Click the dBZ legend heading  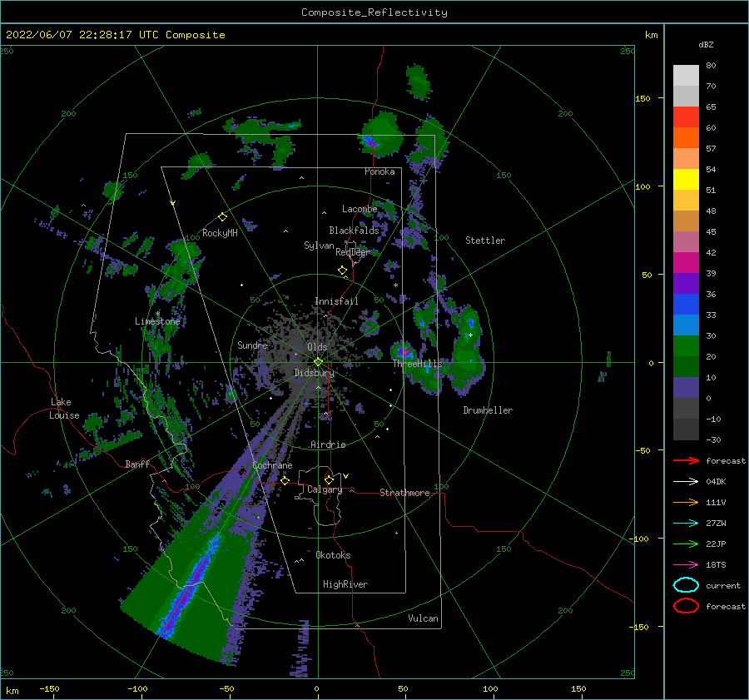[706, 44]
